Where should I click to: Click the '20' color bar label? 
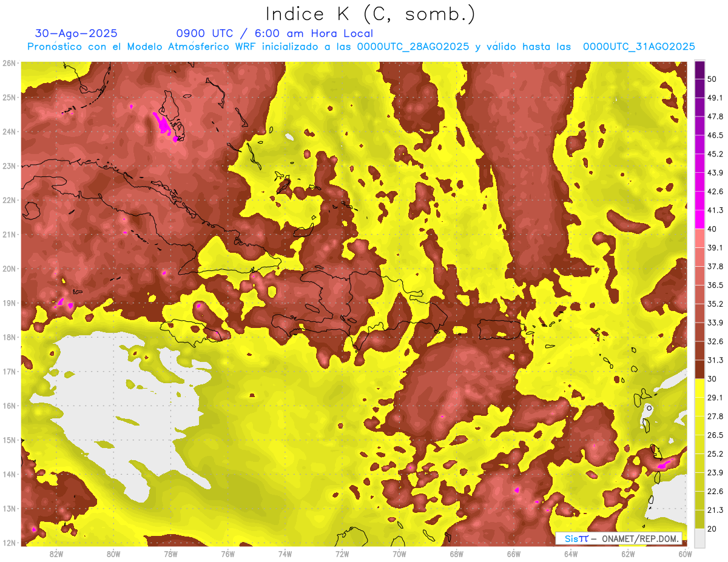(712, 529)
